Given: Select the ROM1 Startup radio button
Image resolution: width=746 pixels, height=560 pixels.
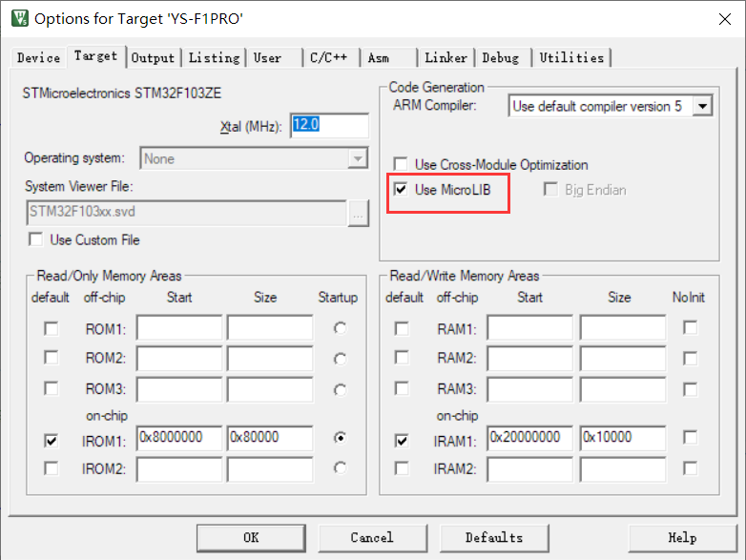Looking at the screenshot, I should click(x=340, y=328).
